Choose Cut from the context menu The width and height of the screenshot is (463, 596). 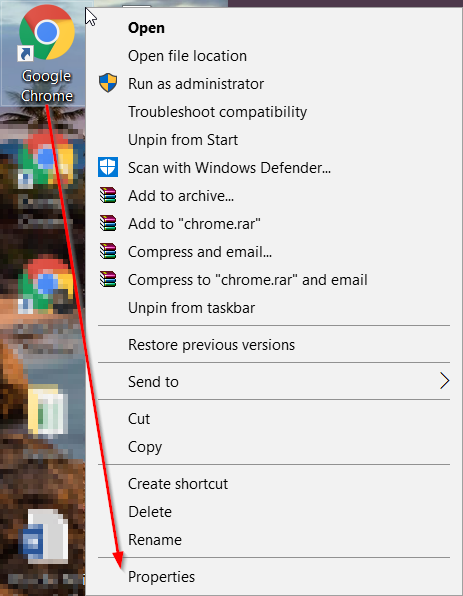[139, 419]
